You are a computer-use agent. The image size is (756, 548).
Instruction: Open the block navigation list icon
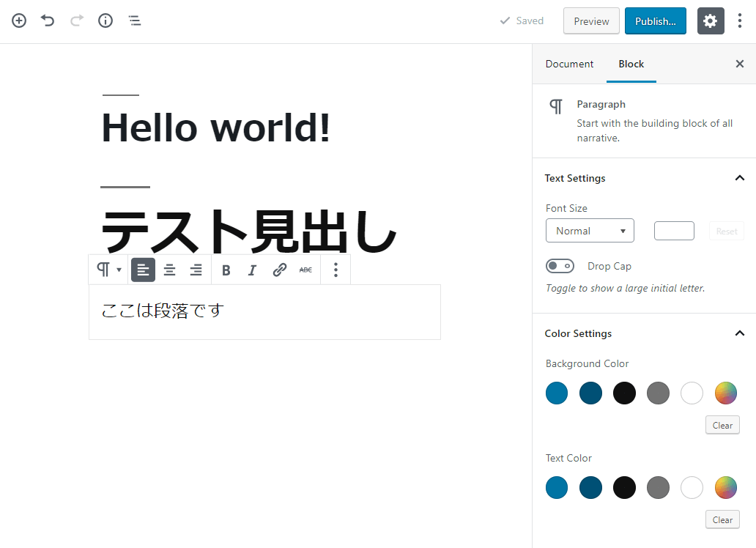pyautogui.click(x=135, y=21)
